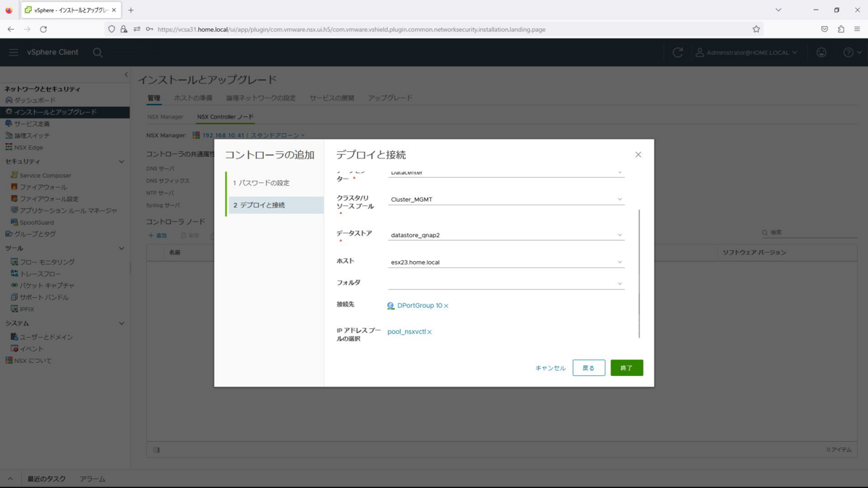Open Service Definitions in sidebar
Viewport: 868px width, 488px height.
click(32, 124)
